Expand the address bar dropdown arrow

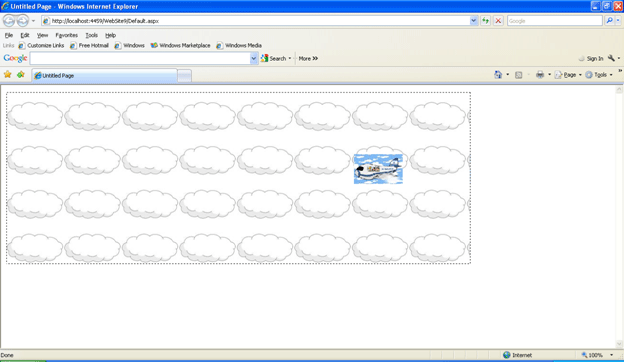pyautogui.click(x=474, y=21)
